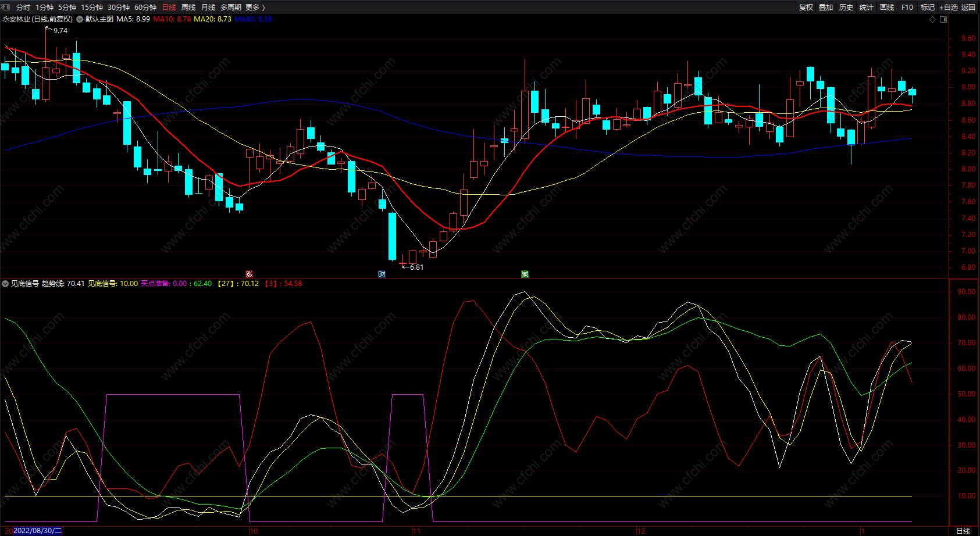The image size is (980, 536).
Task: Open the 历史 history button
Action: pyautogui.click(x=846, y=8)
